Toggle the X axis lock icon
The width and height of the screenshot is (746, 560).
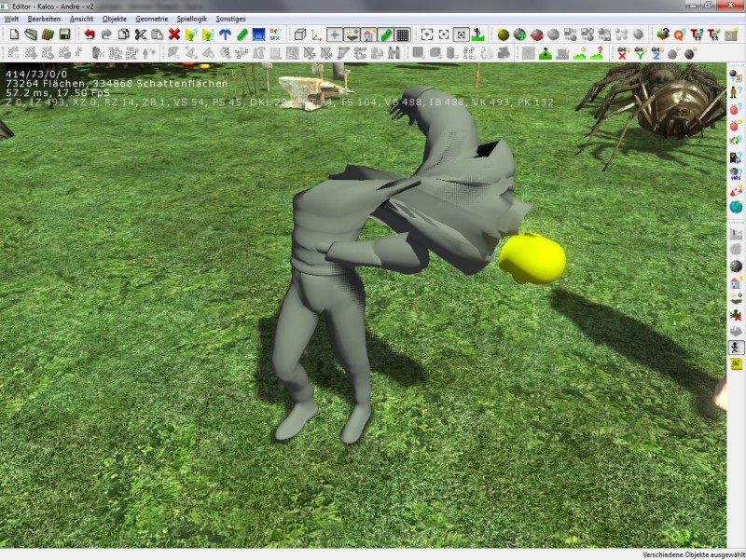click(x=623, y=53)
